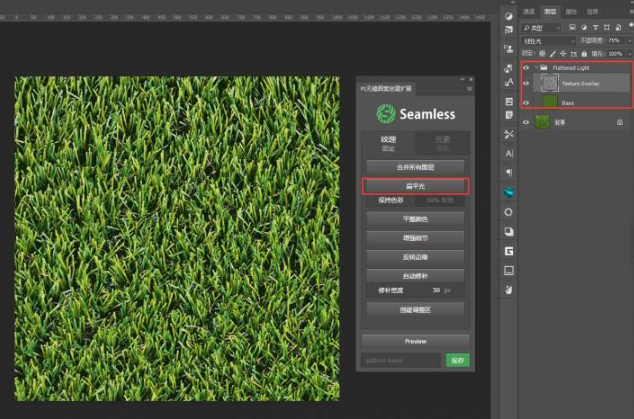Hide the Texture Overlay layer
This screenshot has width=634, height=419.
pos(527,84)
